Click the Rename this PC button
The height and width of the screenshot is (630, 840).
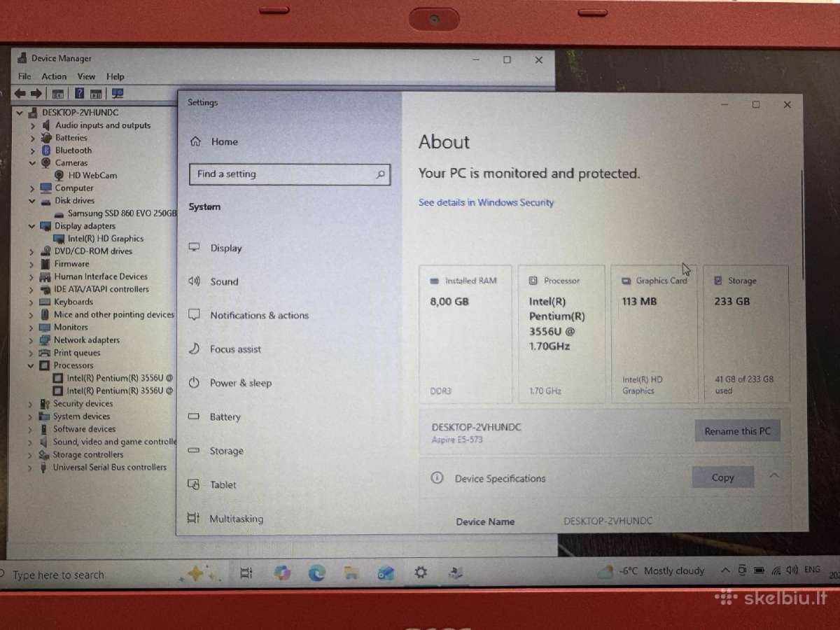click(737, 431)
